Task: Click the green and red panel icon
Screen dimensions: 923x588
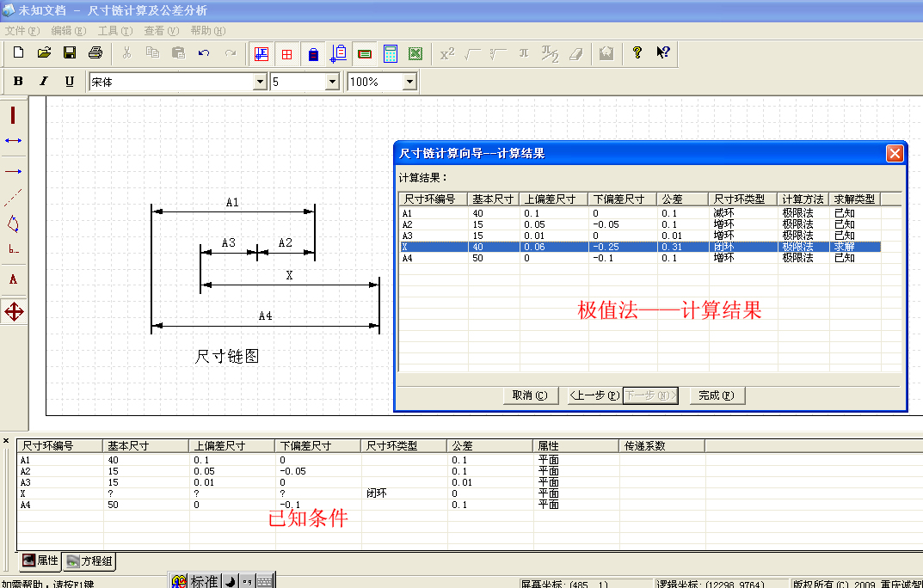Action: pyautogui.click(x=365, y=53)
